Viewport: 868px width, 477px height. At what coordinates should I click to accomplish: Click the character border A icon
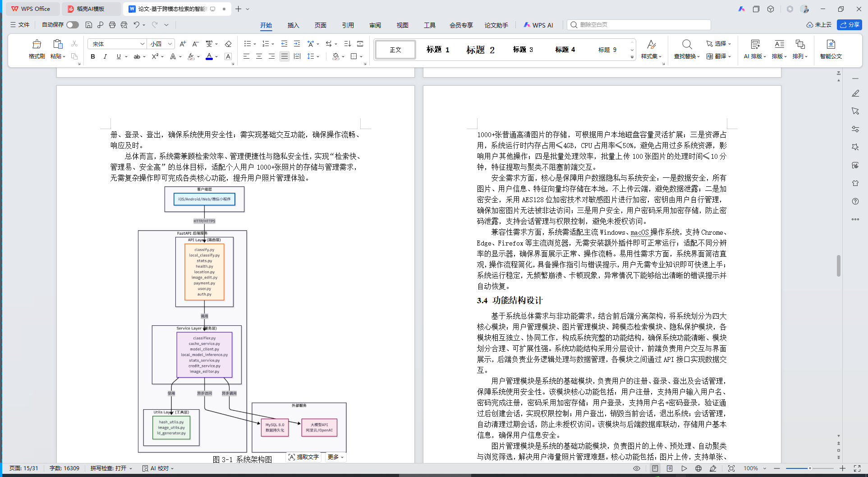point(228,56)
